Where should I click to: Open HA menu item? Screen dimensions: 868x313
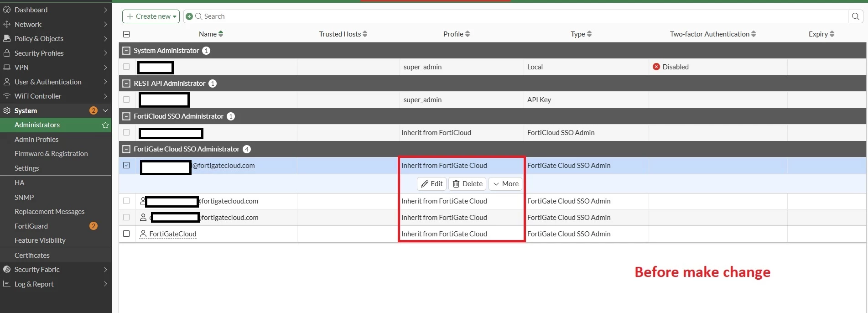point(19,183)
